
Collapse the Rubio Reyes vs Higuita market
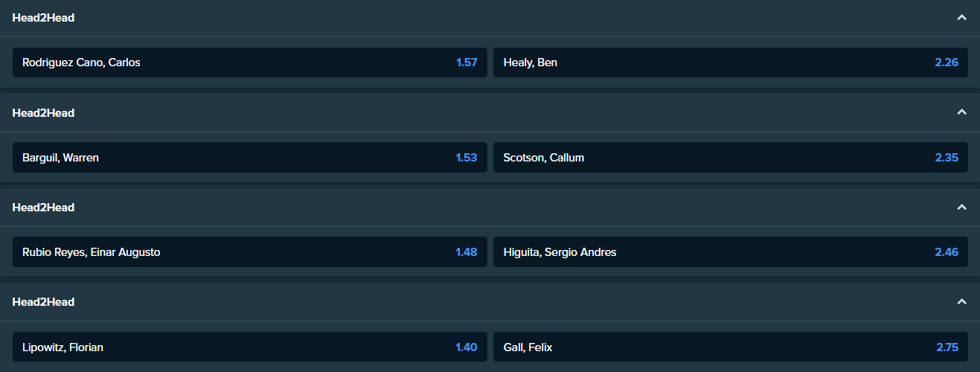[x=961, y=207]
